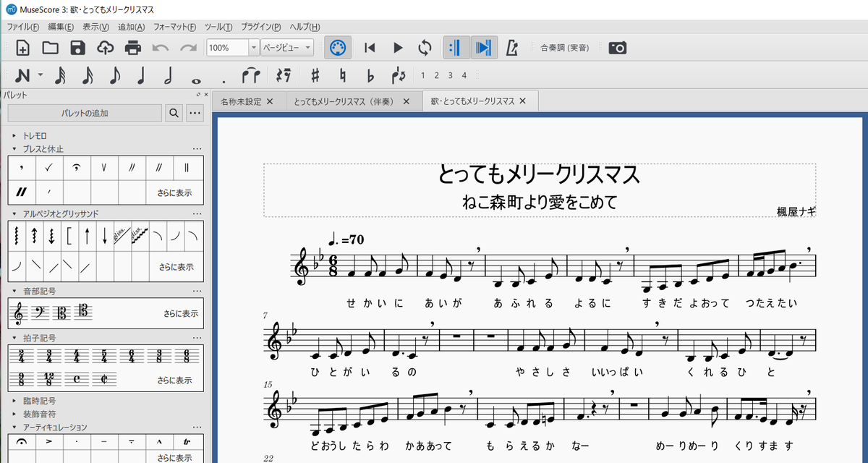This screenshot has width=868, height=463.
Task: Apply a natural accidental
Action: pyautogui.click(x=343, y=75)
